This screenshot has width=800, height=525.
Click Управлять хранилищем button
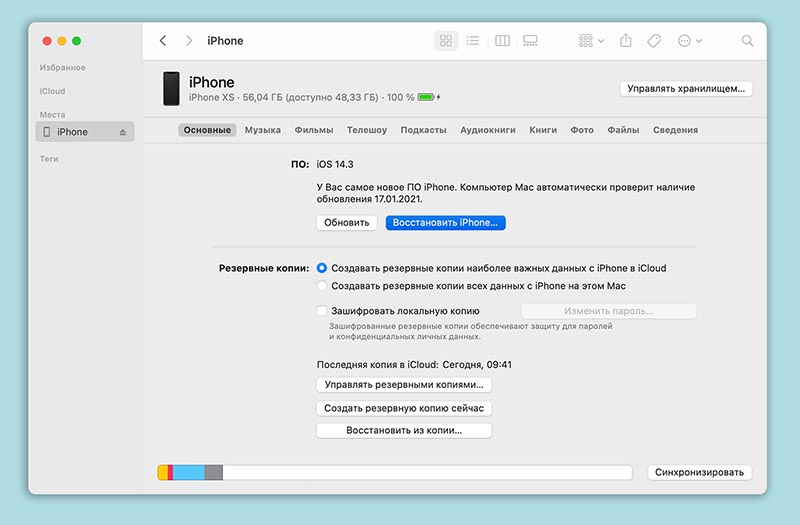tap(686, 88)
